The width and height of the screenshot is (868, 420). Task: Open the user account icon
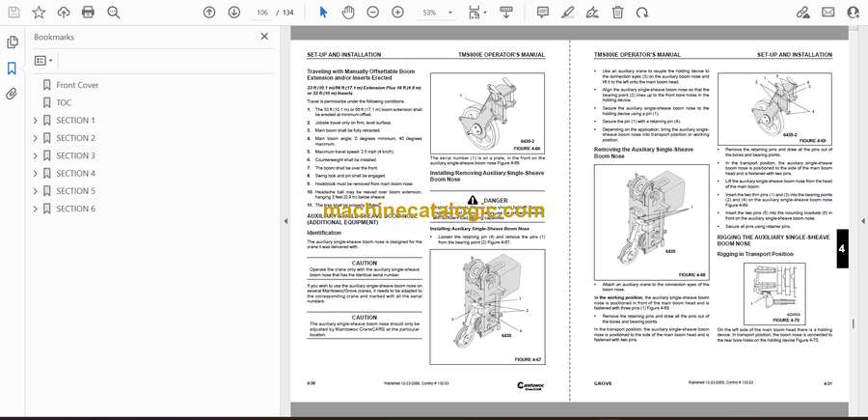[854, 13]
